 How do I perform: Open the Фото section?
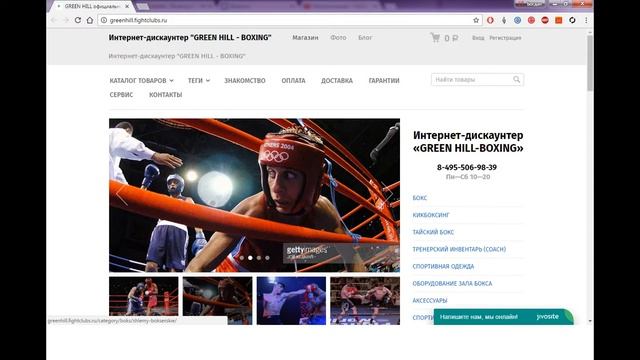tap(338, 38)
